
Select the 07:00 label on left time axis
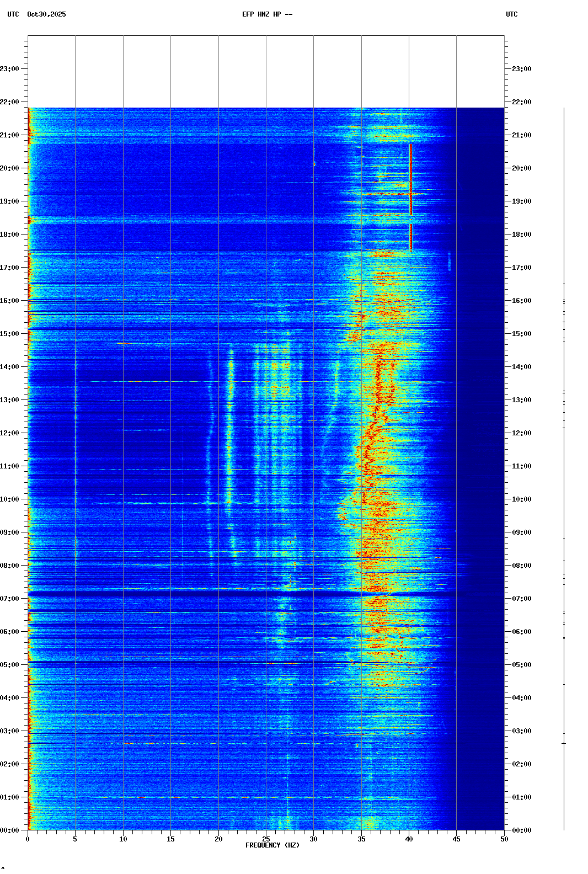(9, 599)
